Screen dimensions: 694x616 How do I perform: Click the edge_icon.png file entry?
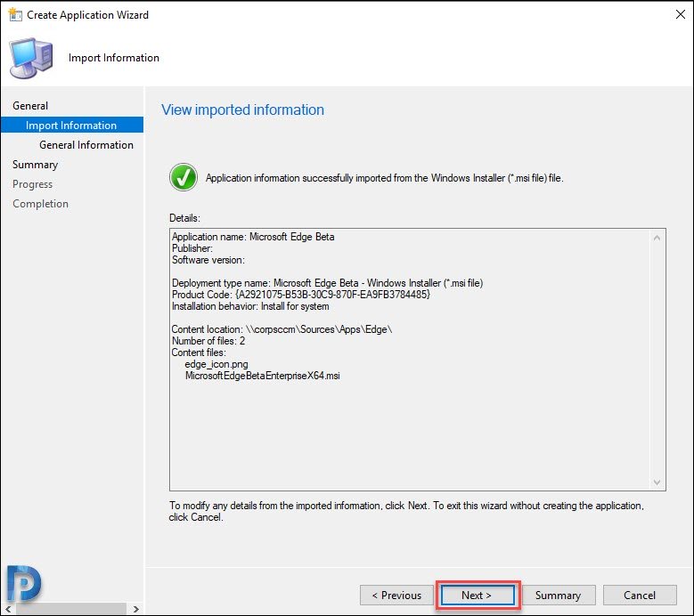click(216, 364)
